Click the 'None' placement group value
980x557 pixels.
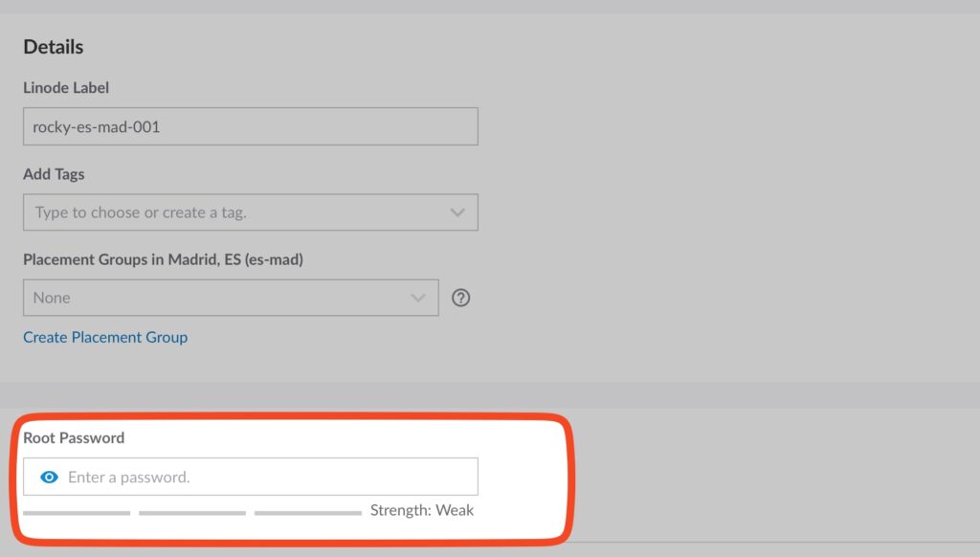coord(53,298)
